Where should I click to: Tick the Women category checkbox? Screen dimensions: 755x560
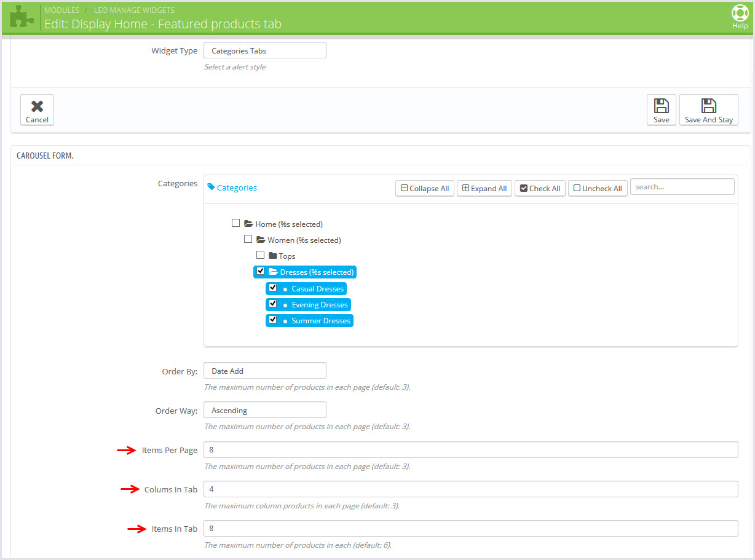(x=248, y=239)
